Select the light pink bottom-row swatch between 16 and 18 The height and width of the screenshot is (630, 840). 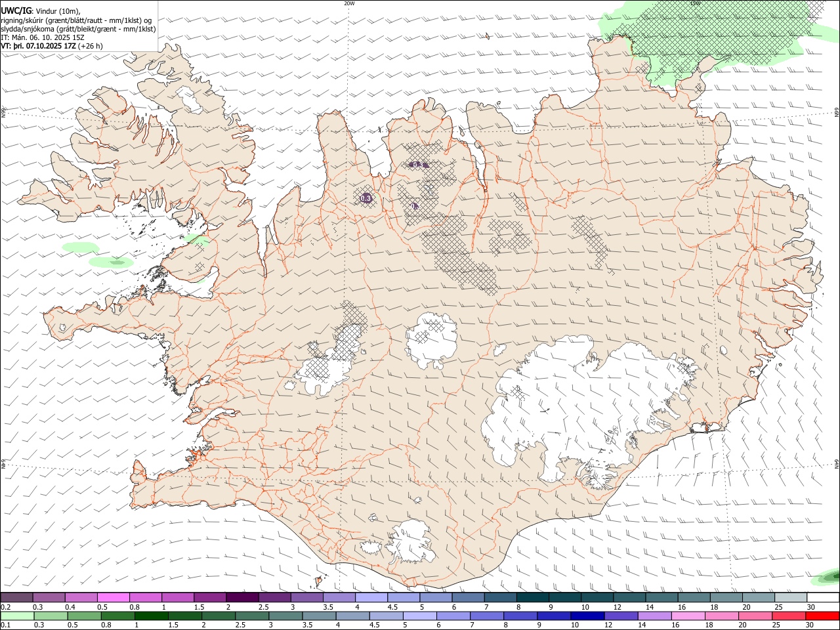(687, 616)
